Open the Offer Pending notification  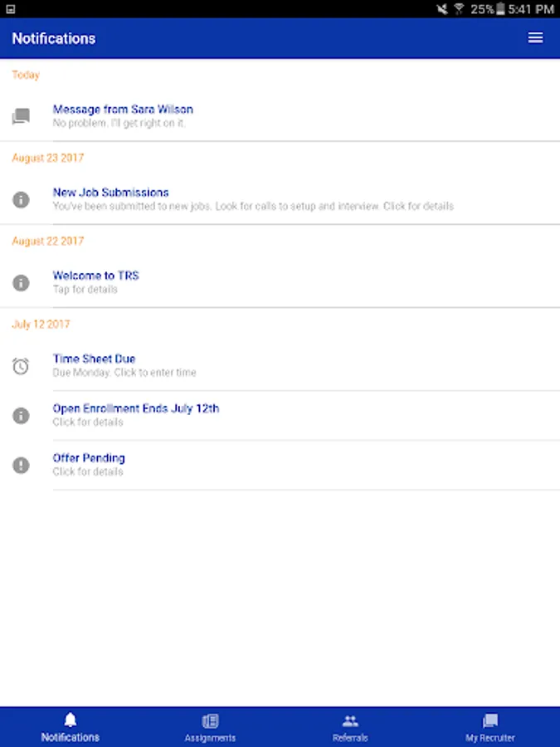(x=89, y=458)
